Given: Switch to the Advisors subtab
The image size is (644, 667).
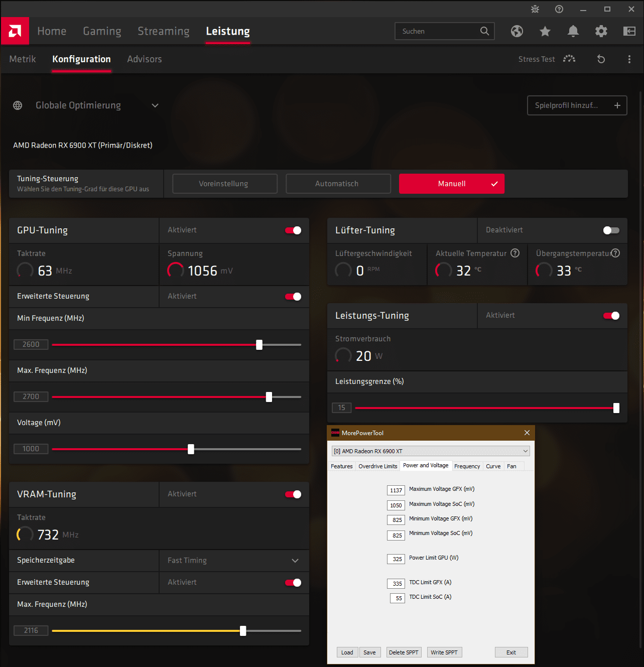Looking at the screenshot, I should (145, 59).
